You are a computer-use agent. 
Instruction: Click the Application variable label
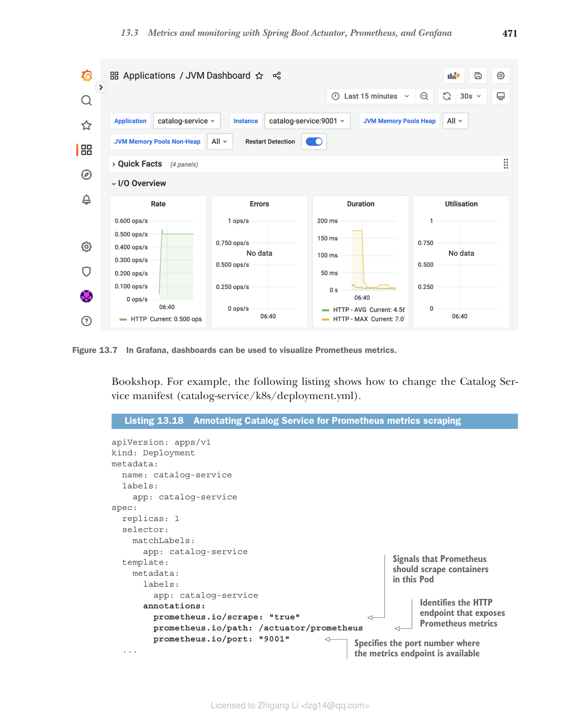[x=130, y=121]
